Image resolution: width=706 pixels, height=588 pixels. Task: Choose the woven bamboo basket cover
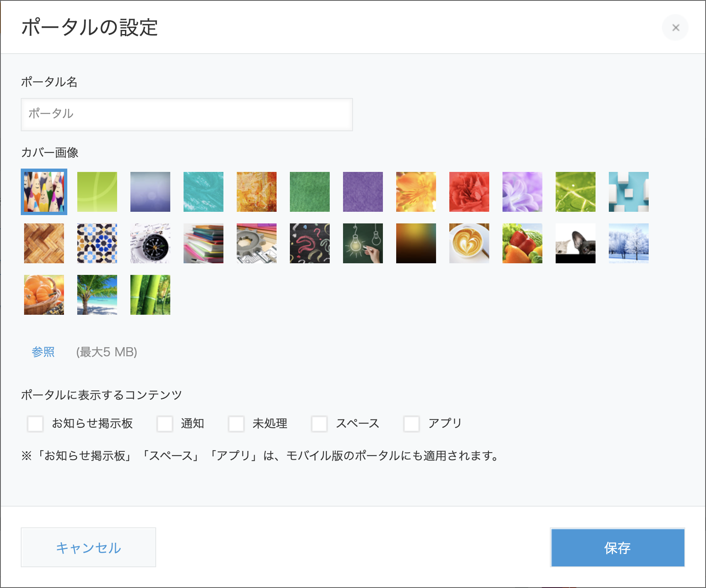click(x=44, y=243)
